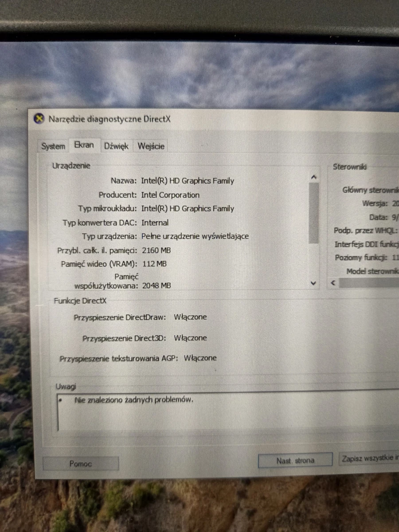Screen dimensions: 399x532
Task: Click the Nast. strona button
Action: pyautogui.click(x=295, y=461)
